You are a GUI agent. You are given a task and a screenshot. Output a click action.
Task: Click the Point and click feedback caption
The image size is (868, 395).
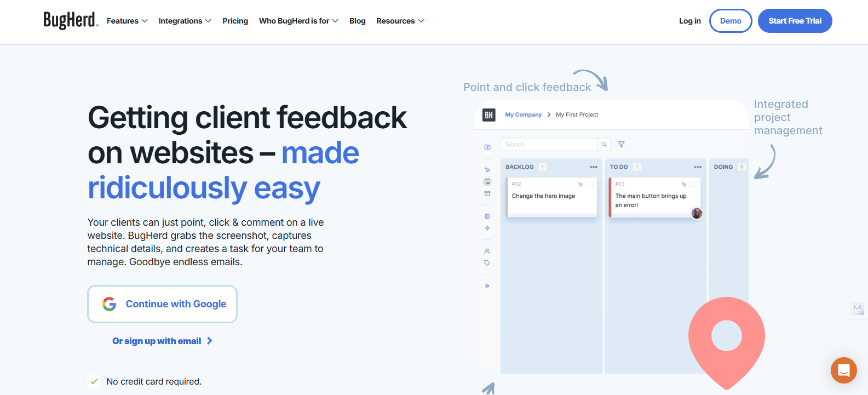click(527, 87)
